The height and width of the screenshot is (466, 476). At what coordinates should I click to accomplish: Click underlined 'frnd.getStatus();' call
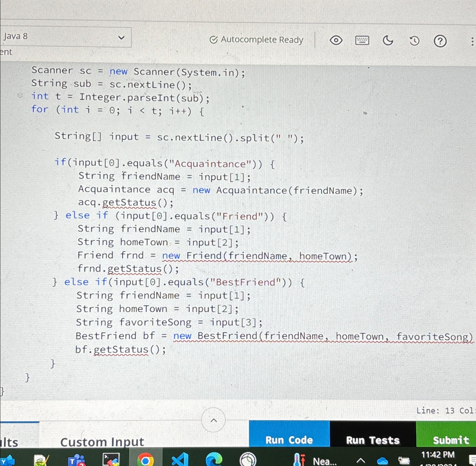pyautogui.click(x=128, y=269)
